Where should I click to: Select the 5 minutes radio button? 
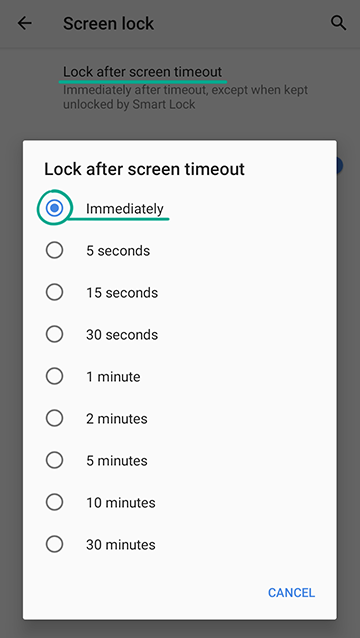pyautogui.click(x=54, y=460)
